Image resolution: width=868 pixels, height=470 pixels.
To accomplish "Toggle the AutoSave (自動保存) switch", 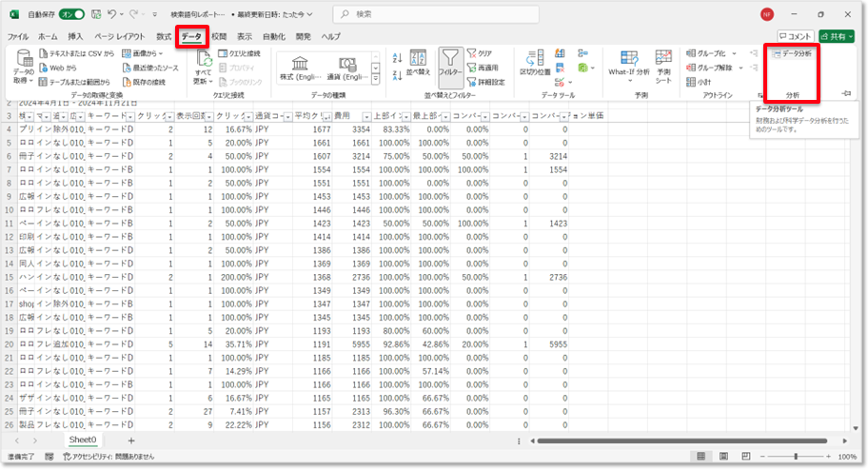I will coord(71,14).
